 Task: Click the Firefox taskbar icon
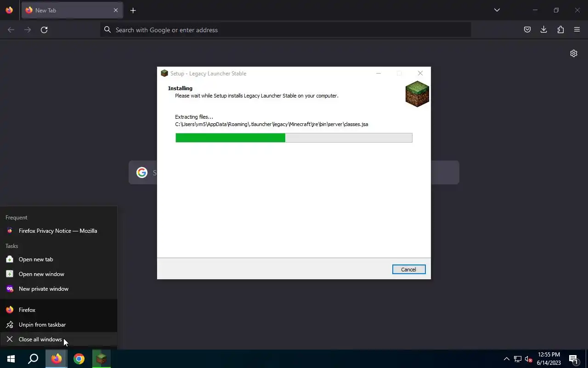tap(57, 359)
